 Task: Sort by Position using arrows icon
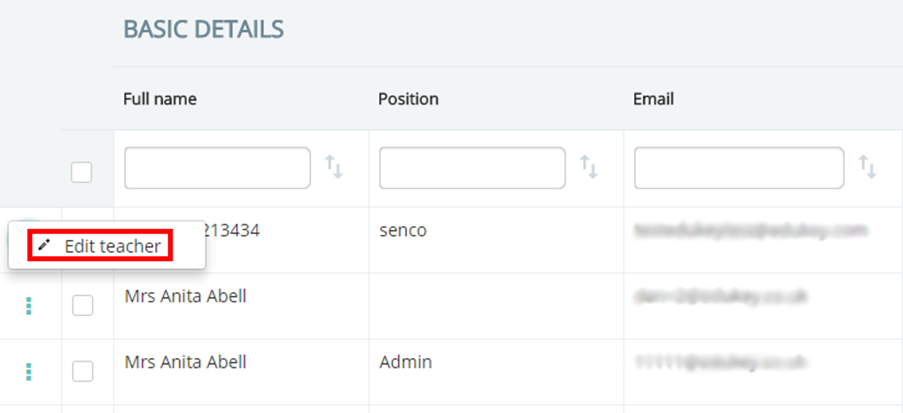[590, 168]
